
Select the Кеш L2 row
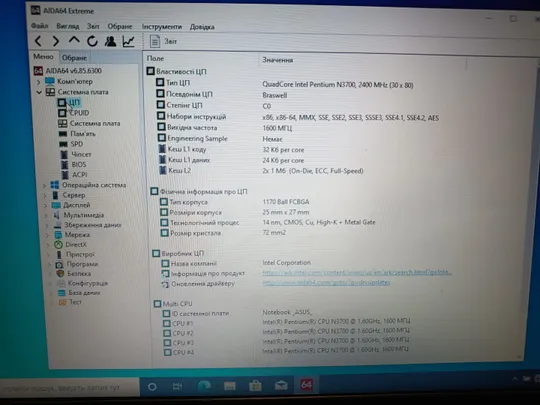[x=261, y=170]
